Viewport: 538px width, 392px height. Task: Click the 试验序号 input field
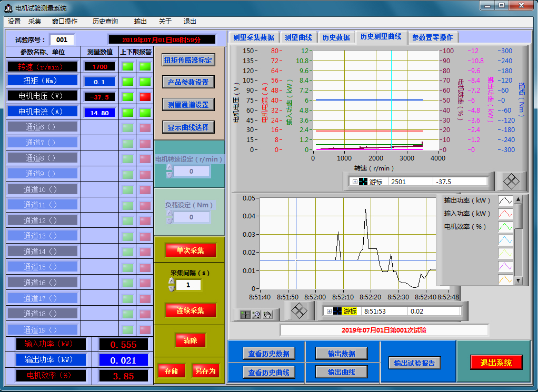pyautogui.click(x=62, y=40)
